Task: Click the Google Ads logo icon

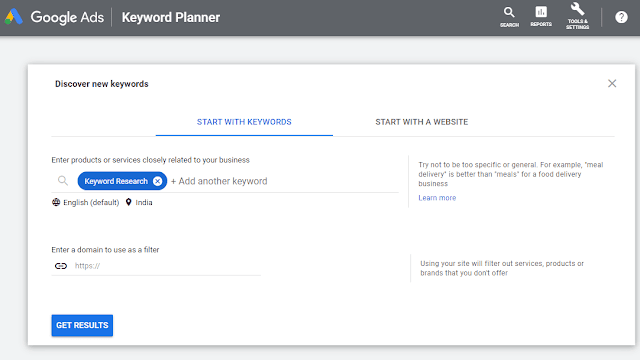Action: pyautogui.click(x=13, y=17)
